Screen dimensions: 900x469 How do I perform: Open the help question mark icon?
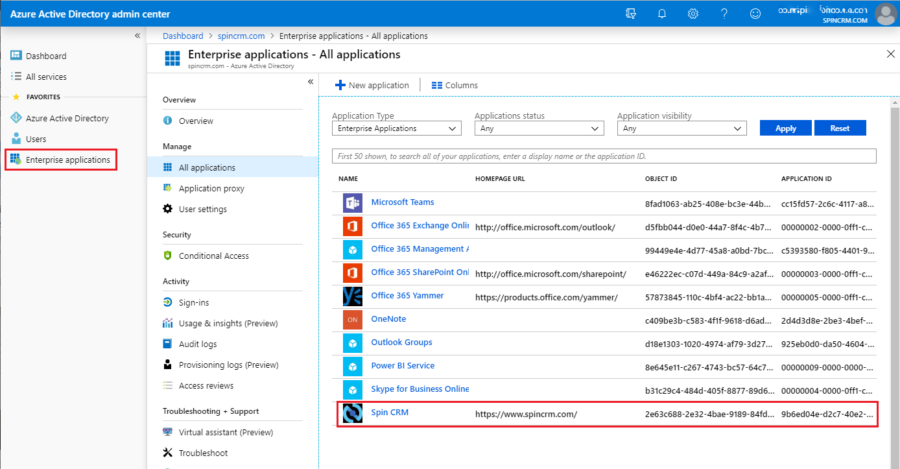click(x=724, y=14)
